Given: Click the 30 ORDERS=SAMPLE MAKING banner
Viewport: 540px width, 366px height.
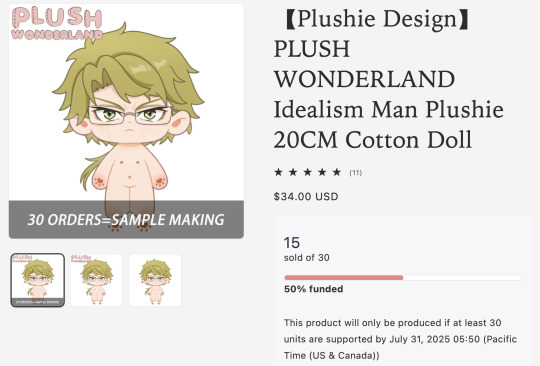Looking at the screenshot, I should [x=126, y=220].
